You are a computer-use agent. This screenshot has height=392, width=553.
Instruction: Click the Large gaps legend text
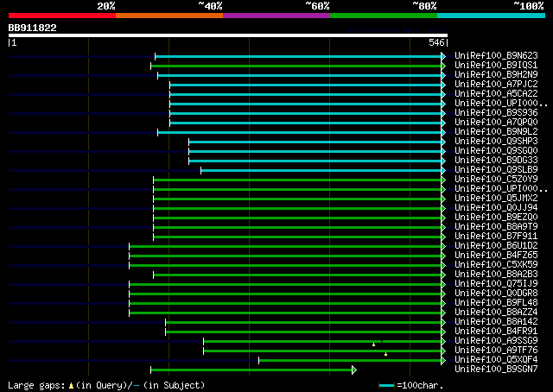click(36, 385)
